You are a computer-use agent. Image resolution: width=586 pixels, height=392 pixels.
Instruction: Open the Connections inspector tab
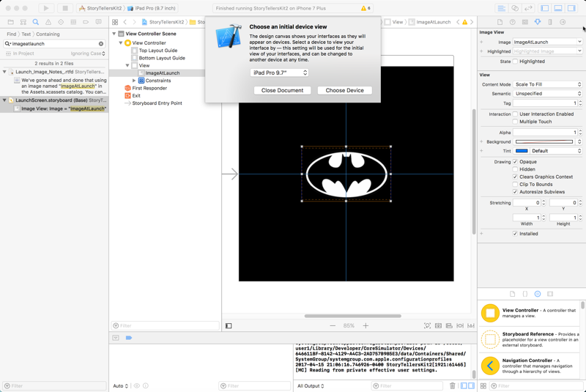[x=563, y=22]
